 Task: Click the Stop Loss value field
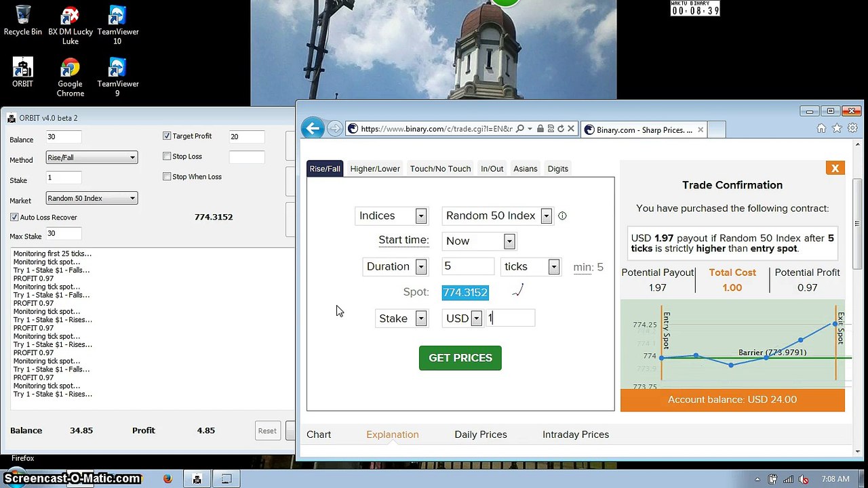246,157
